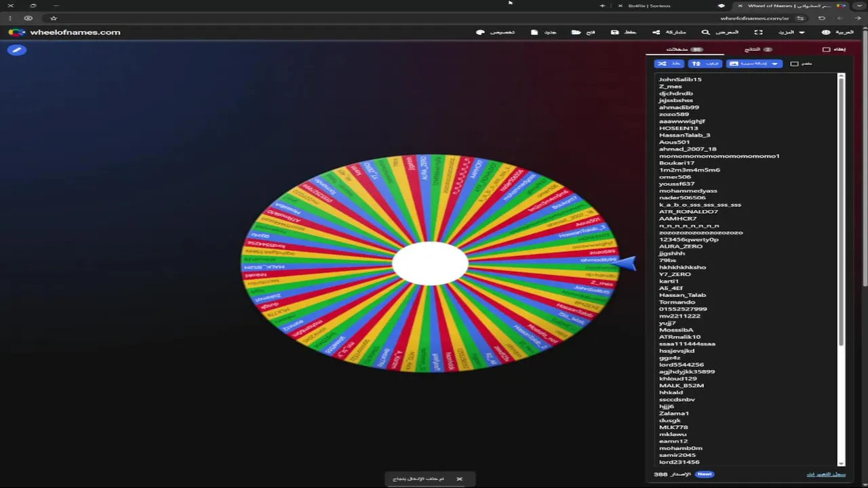The width and height of the screenshot is (868, 488).
Task: Click entry 'Y7_ZERO' in the list
Action: pos(675,274)
